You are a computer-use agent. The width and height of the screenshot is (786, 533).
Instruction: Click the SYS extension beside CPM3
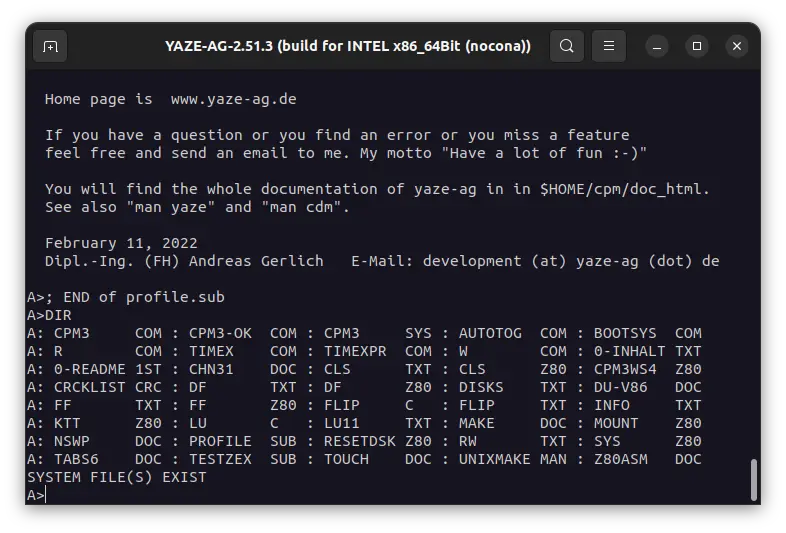(x=418, y=333)
